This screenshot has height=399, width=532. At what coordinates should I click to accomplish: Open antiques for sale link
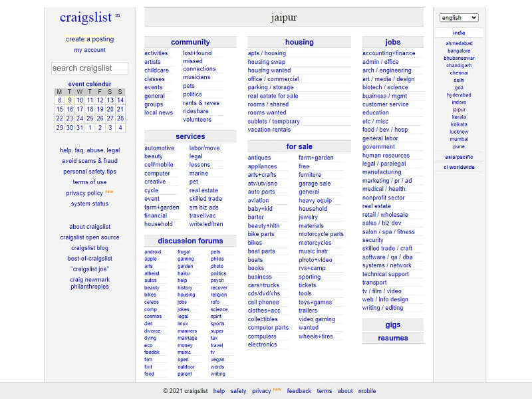259,158
